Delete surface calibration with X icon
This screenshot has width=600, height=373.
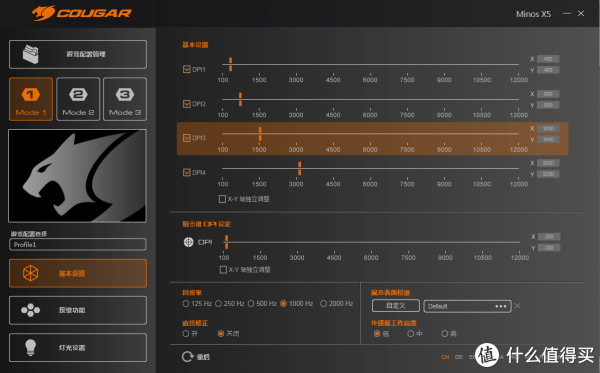coord(517,306)
